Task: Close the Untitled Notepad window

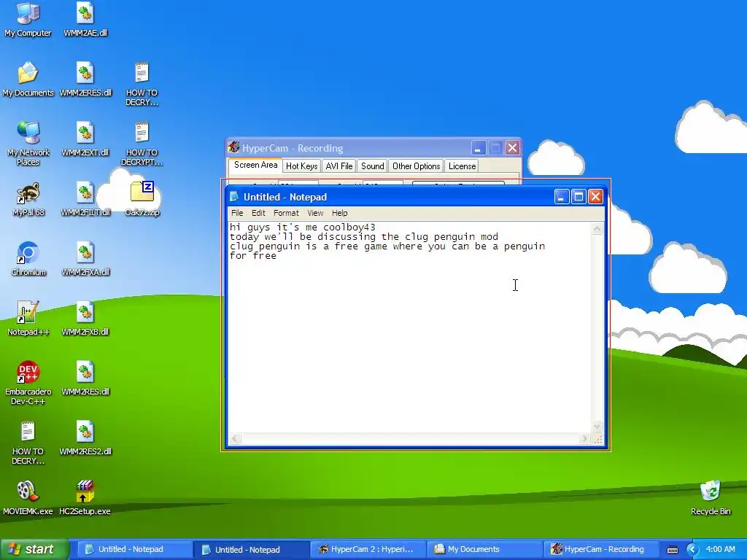Action: [x=595, y=197]
